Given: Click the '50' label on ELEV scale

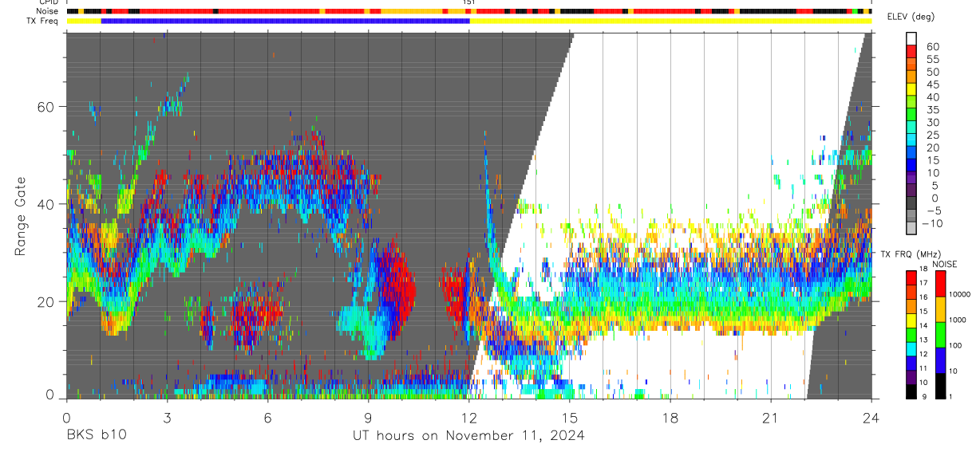Looking at the screenshot, I should [x=932, y=73].
